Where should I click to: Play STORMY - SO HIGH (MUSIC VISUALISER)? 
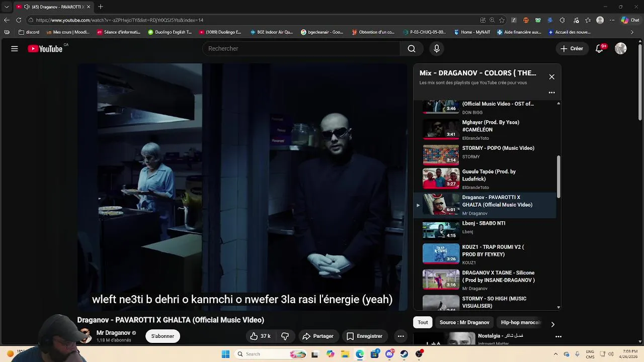coord(485,302)
